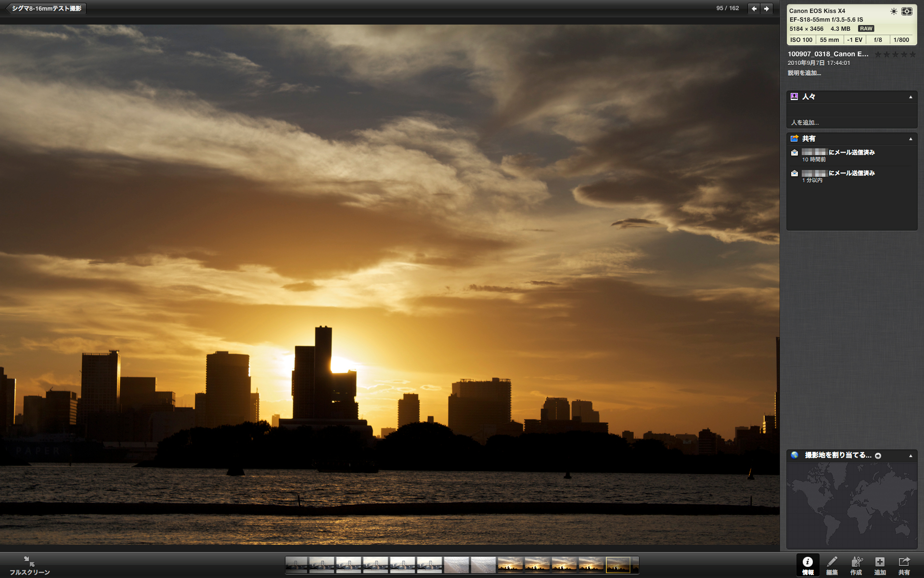Collapse the 人々 (People) section
The height and width of the screenshot is (578, 924).
click(x=911, y=97)
